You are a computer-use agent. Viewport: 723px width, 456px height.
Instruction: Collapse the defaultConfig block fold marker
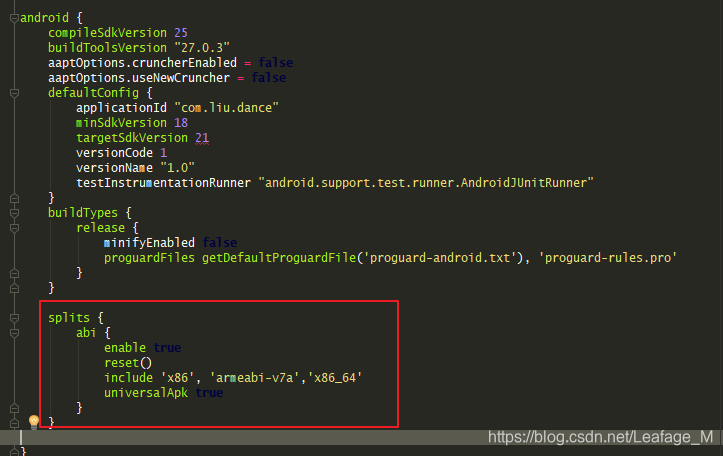(x=14, y=93)
